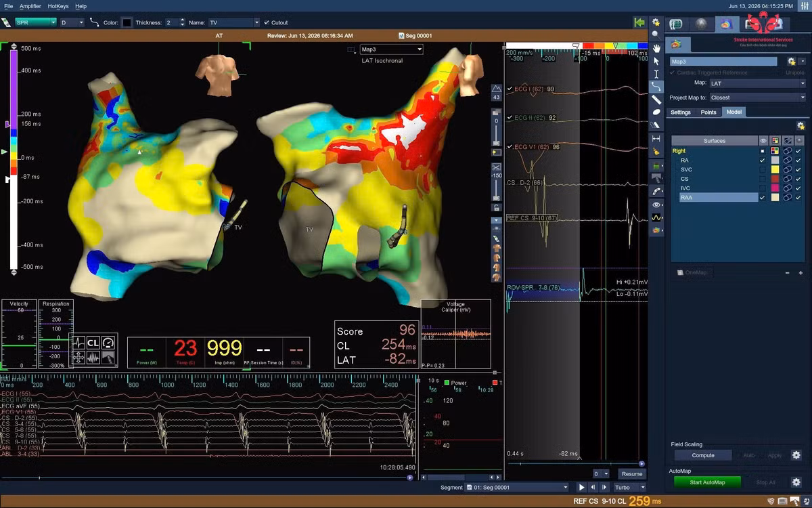The height and width of the screenshot is (508, 812).
Task: Toggle SVC surface visibility checkbox
Action: click(763, 169)
